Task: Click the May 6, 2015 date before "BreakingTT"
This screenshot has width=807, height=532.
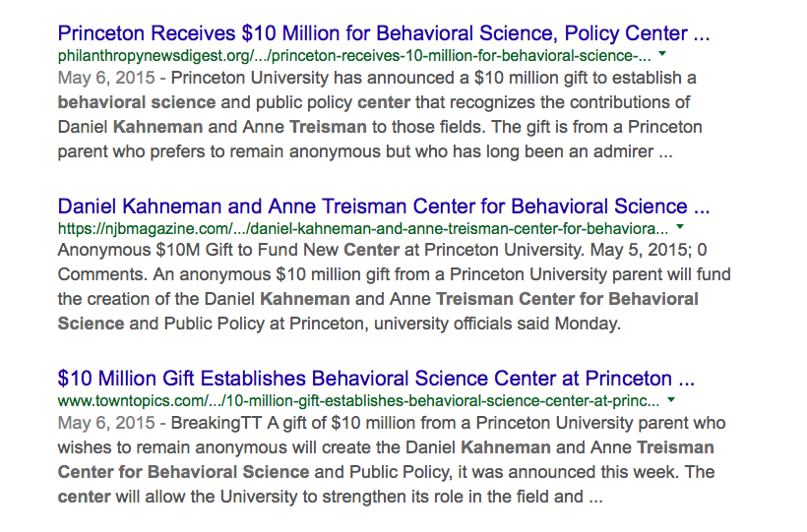Action: (106, 423)
